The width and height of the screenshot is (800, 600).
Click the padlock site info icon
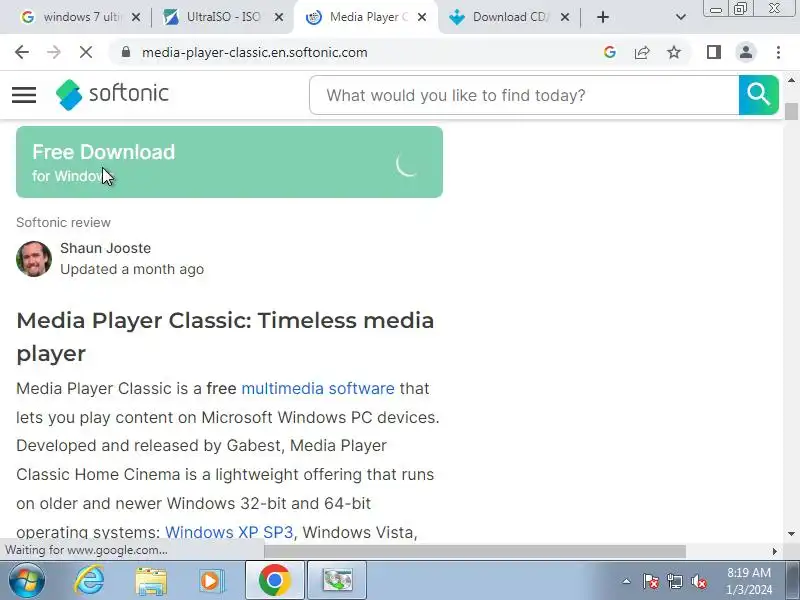[x=126, y=52]
